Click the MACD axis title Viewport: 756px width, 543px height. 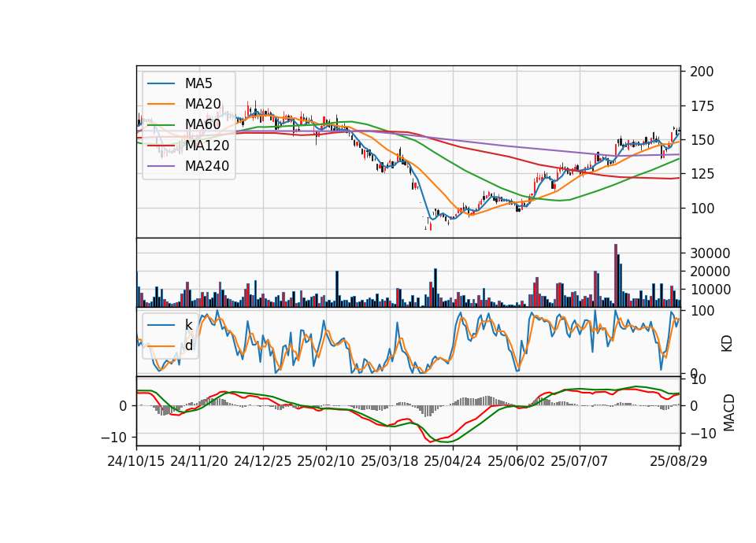click(x=728, y=412)
